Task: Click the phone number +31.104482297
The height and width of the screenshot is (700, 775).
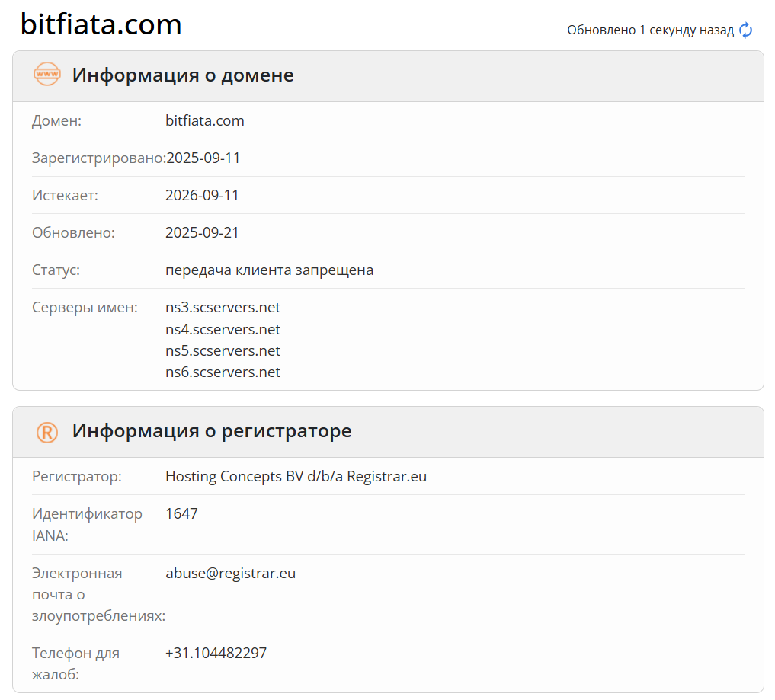Action: pyautogui.click(x=216, y=653)
